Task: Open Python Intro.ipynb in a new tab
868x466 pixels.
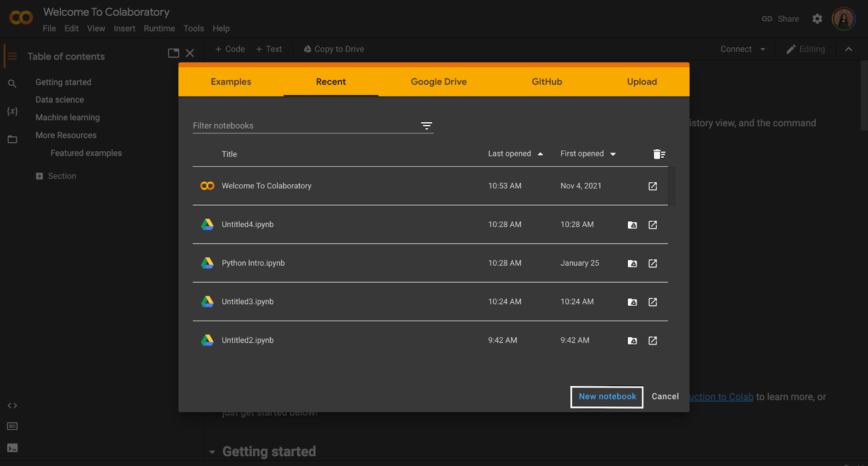Action: [x=653, y=263]
